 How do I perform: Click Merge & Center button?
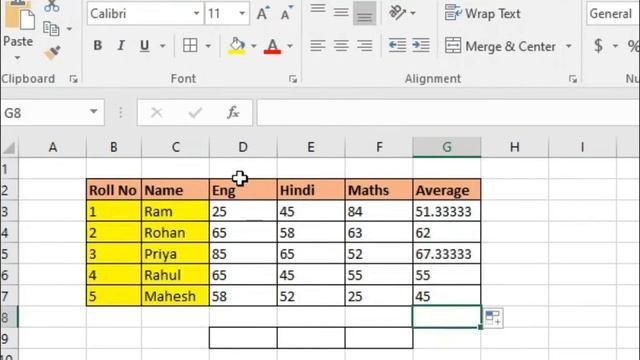point(500,46)
